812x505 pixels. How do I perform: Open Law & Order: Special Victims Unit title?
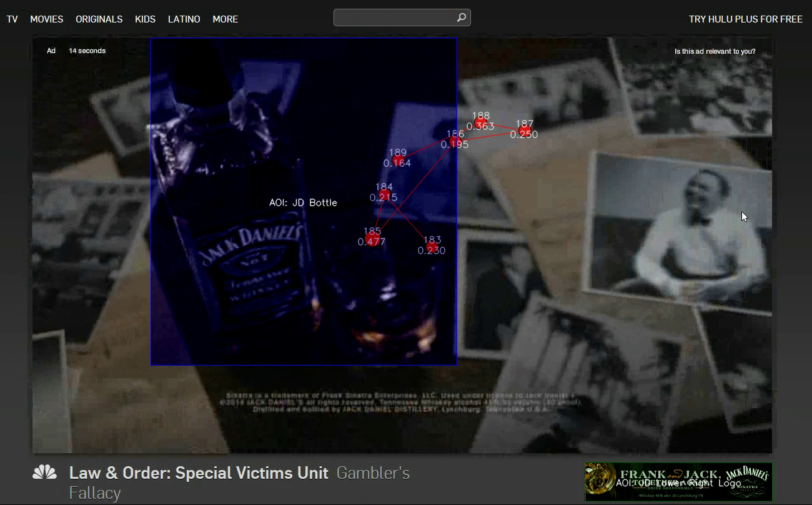coord(199,473)
